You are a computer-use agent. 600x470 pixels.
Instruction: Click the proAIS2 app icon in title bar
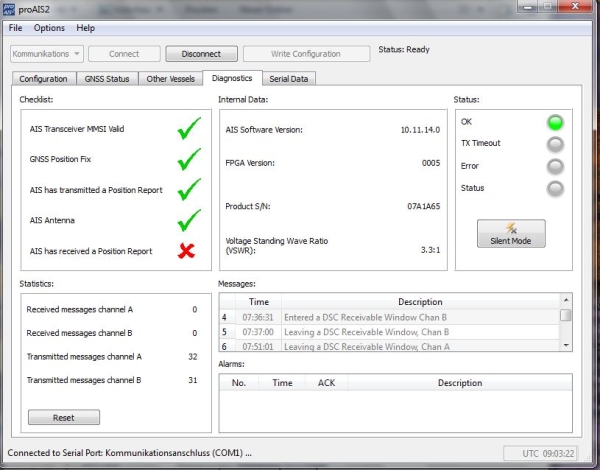8,9
